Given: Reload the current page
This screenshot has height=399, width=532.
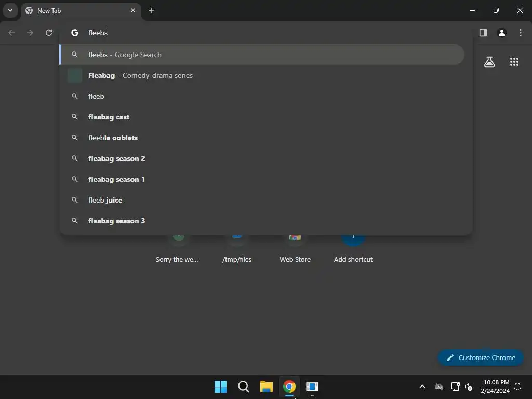Looking at the screenshot, I should pos(49,33).
